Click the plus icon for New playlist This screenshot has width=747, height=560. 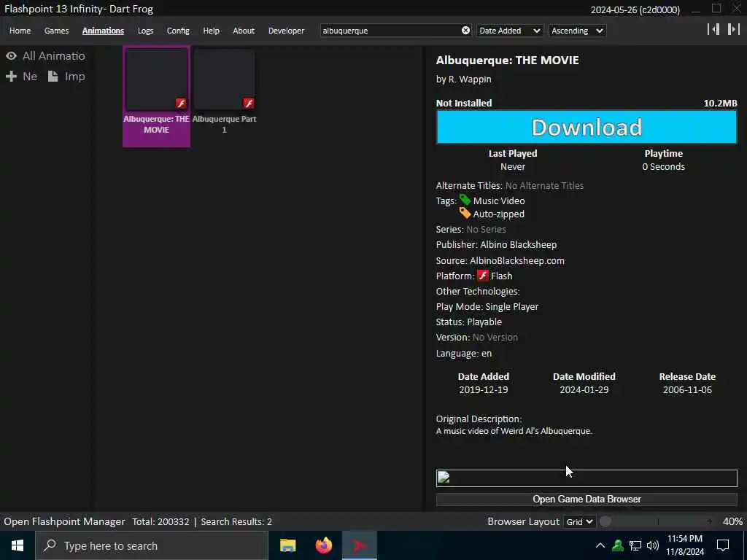click(11, 76)
